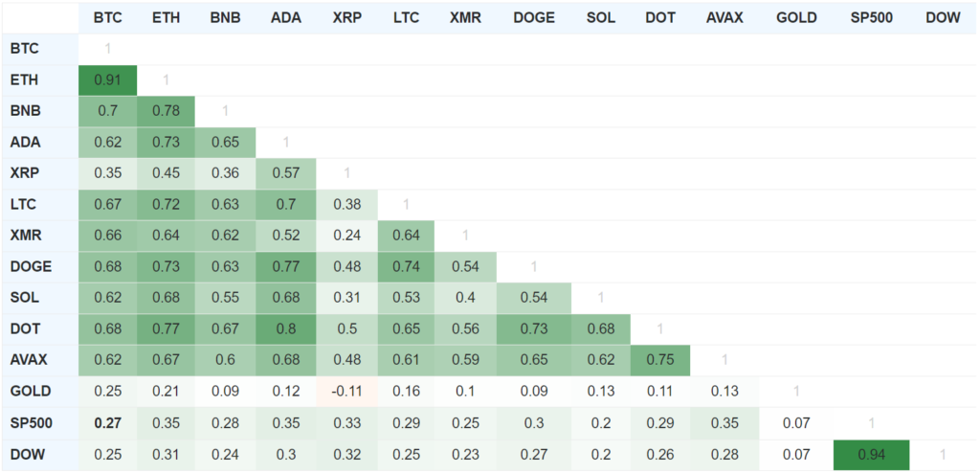Click the LTC row label
Screen dimensions: 980x474
click(x=24, y=205)
